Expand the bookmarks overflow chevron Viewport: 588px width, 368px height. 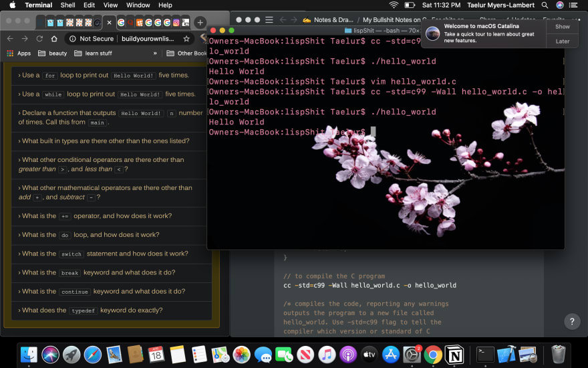coord(154,54)
